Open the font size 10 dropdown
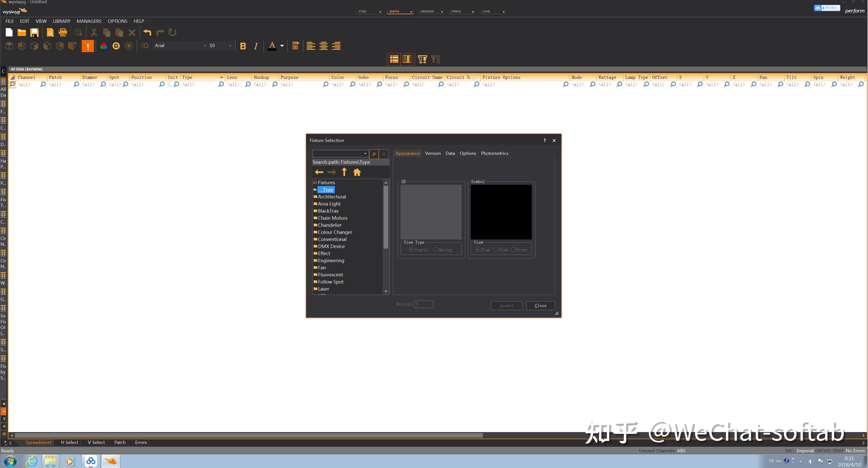 point(230,46)
